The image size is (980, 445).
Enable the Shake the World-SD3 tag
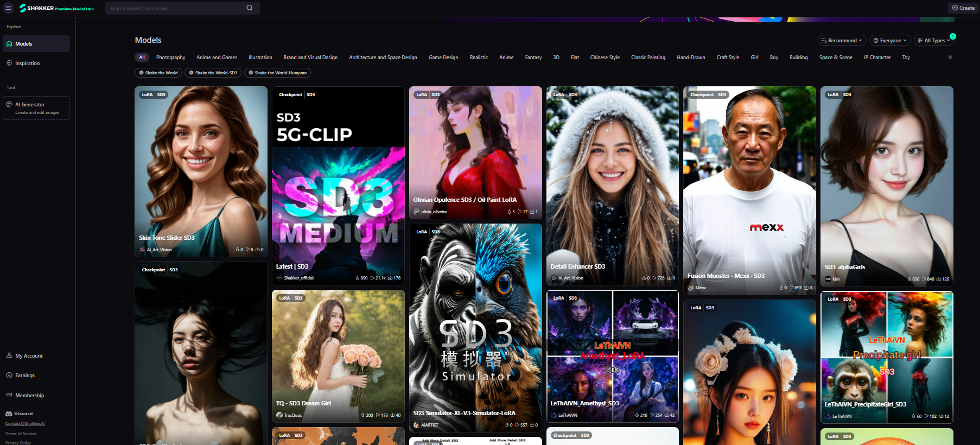coord(213,73)
